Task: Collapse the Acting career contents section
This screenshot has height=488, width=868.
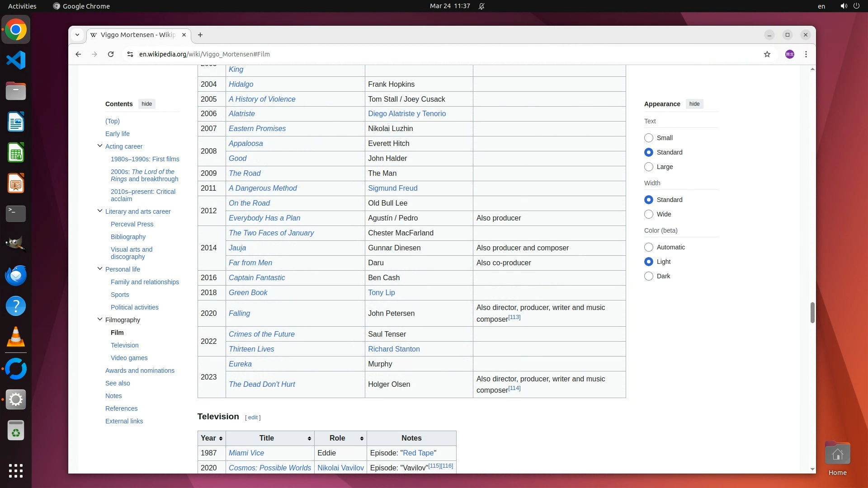Action: (x=100, y=146)
